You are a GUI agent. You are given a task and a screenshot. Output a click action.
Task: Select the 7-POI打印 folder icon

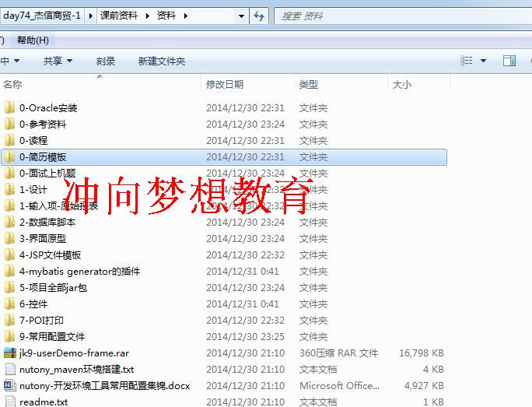[x=10, y=320]
